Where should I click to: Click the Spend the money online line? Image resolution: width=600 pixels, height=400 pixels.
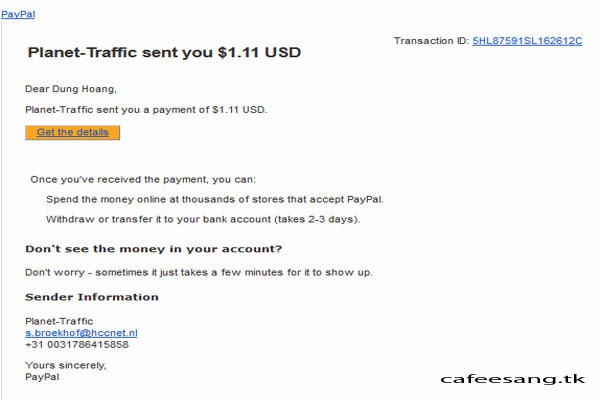215,199
